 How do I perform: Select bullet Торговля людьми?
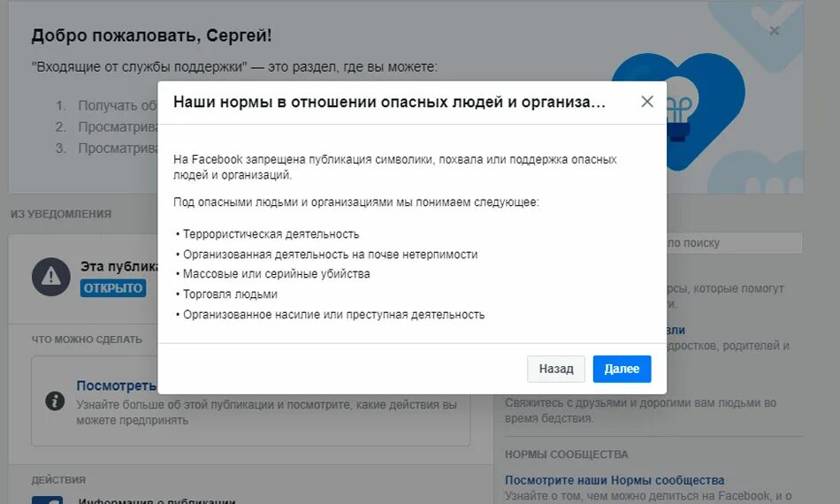(x=230, y=294)
